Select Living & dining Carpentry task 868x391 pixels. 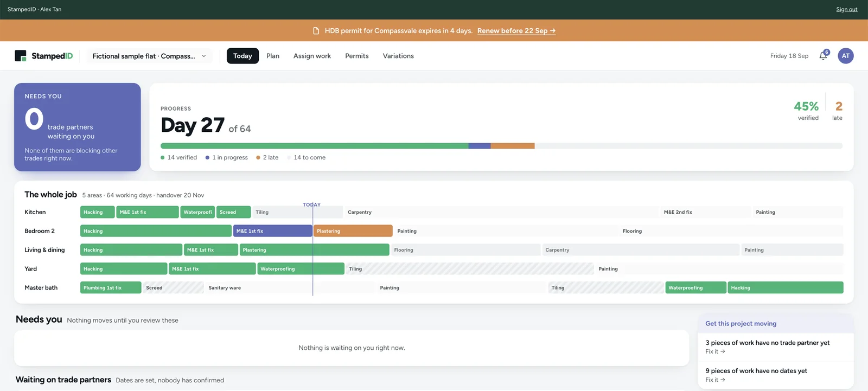click(x=641, y=250)
